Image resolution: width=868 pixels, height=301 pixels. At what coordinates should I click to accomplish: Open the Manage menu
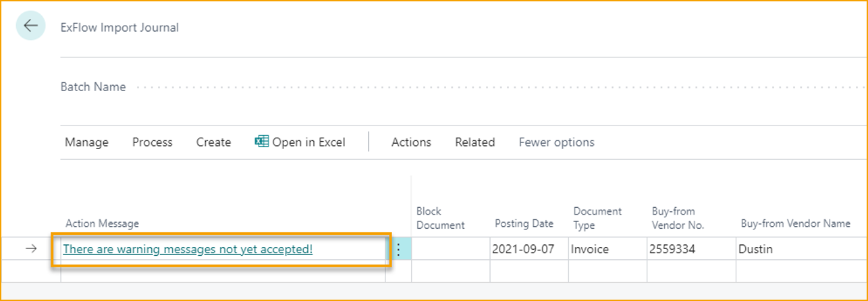click(x=86, y=142)
